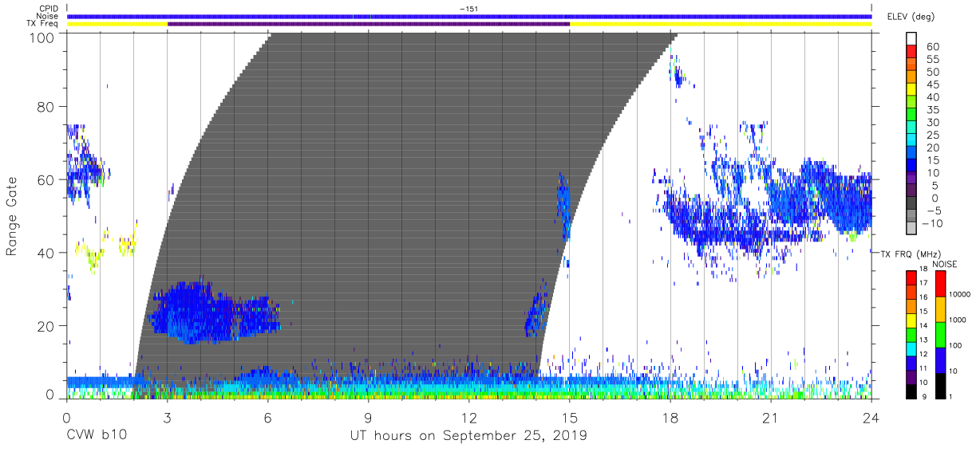Select the yellow 40–45 band of ELEV colorbar
980x452 pixels.
tap(912, 91)
